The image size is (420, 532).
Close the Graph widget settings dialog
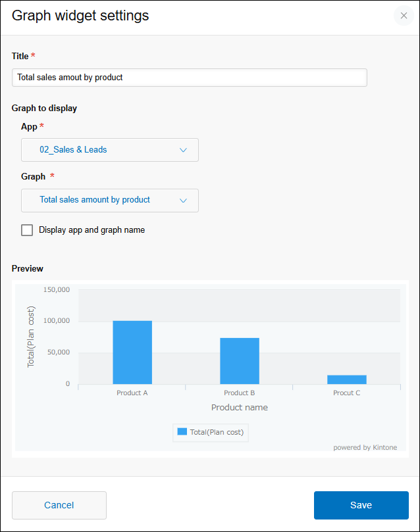click(x=404, y=16)
